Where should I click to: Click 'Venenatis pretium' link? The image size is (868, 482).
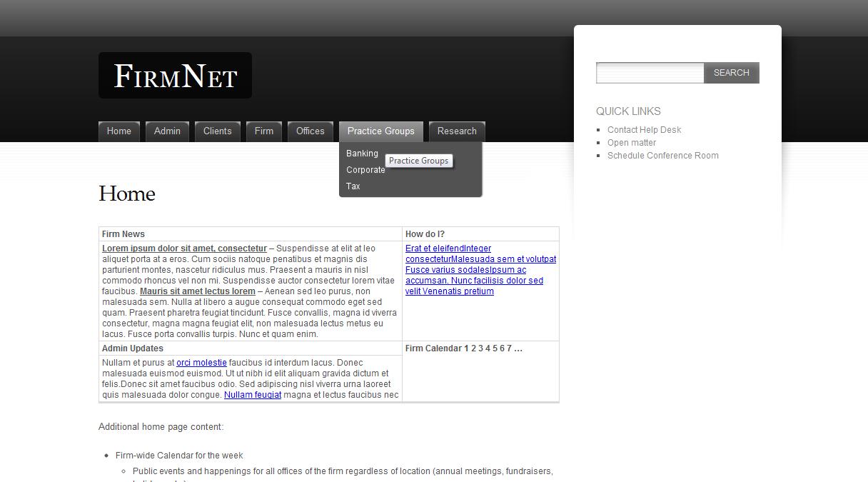click(x=458, y=291)
